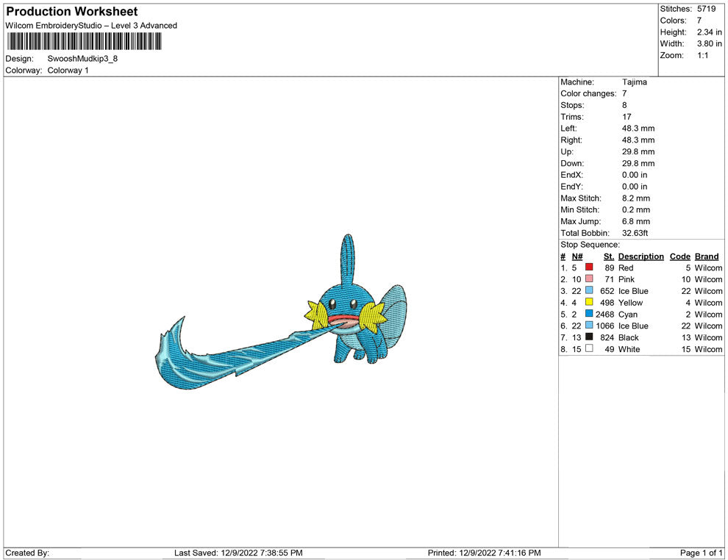
Task: Click the Pink color swatch in stop sequence
Action: point(589,279)
